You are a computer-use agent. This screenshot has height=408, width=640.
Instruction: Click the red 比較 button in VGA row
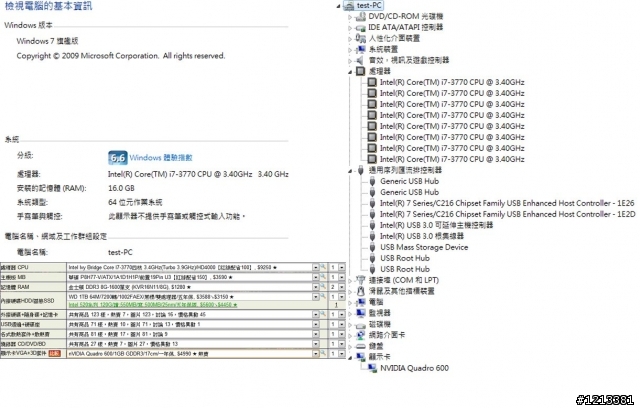(54, 353)
